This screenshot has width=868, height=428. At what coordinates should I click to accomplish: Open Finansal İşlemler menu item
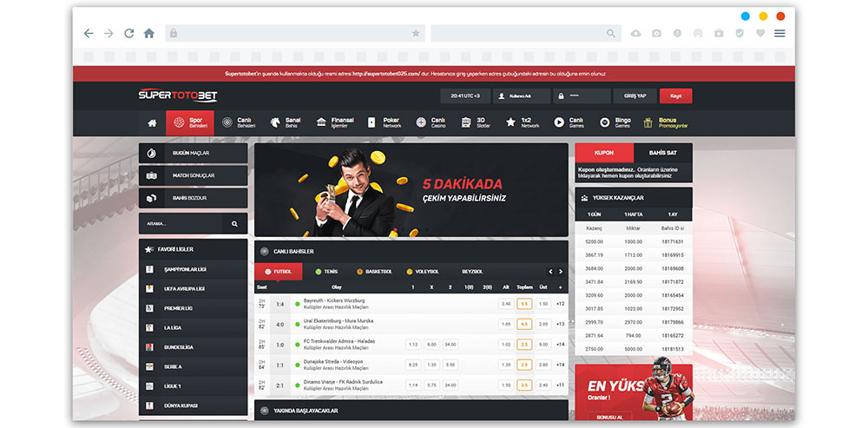pos(335,123)
